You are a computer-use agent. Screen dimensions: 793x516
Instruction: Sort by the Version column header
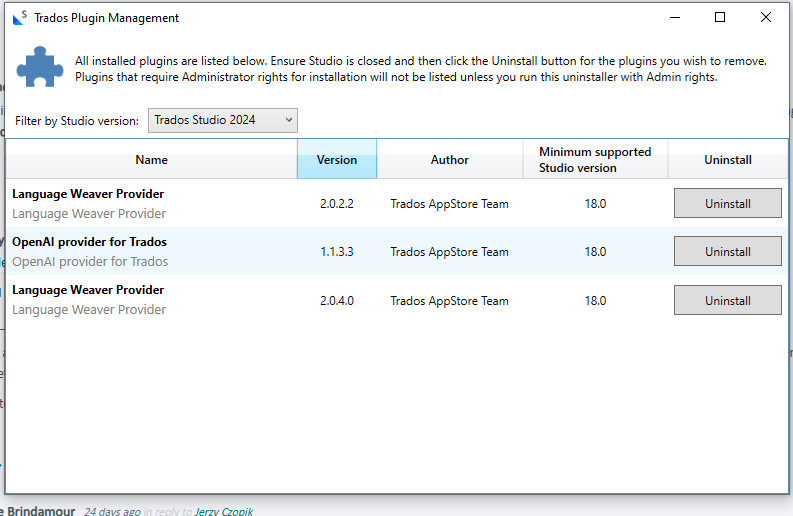click(337, 160)
